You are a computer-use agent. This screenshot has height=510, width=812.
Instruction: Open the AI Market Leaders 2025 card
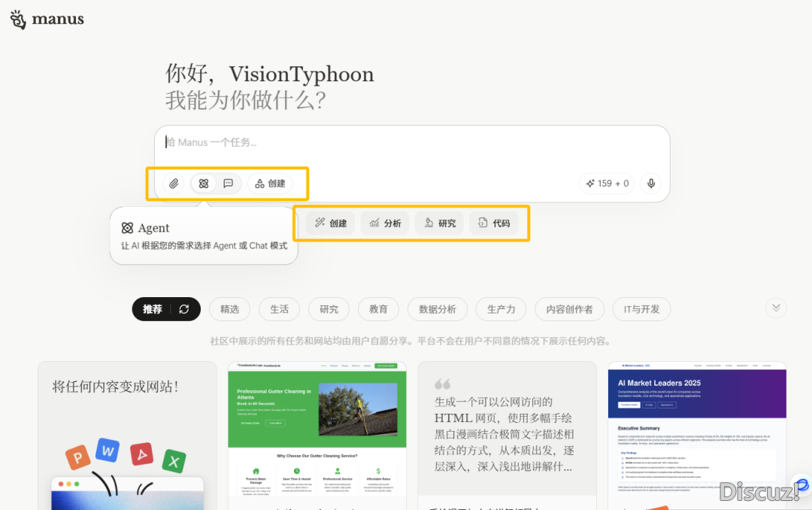coord(697,436)
